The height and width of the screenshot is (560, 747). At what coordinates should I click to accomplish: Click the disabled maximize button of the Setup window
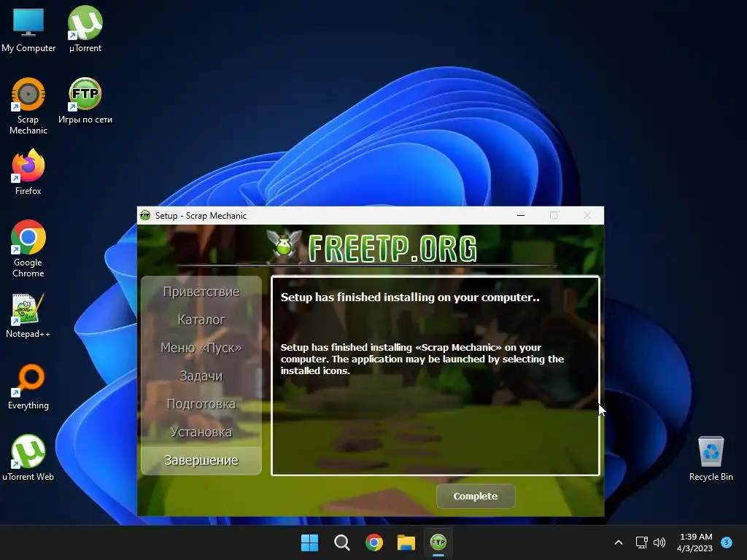(x=554, y=215)
